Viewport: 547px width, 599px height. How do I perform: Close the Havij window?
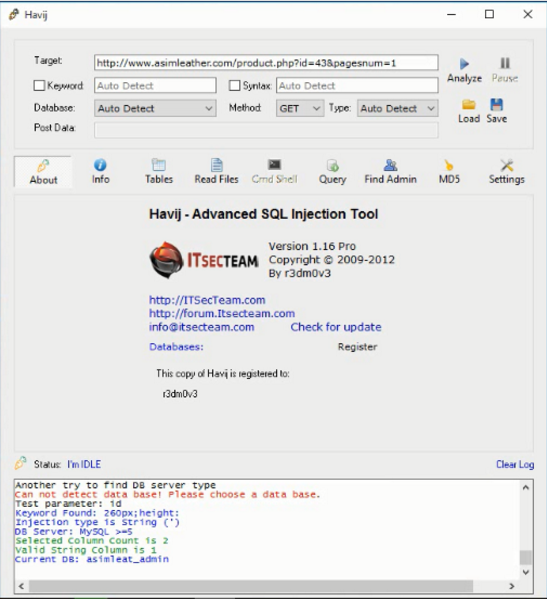(x=528, y=15)
